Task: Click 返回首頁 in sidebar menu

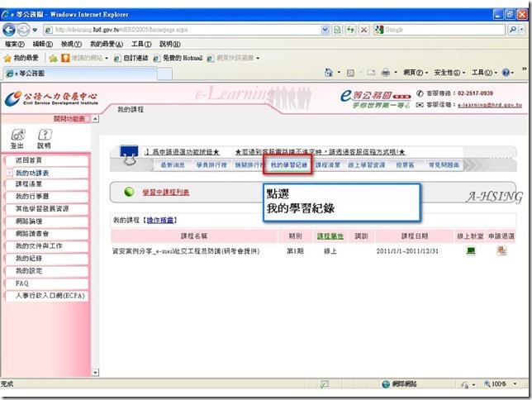Action: [47, 160]
